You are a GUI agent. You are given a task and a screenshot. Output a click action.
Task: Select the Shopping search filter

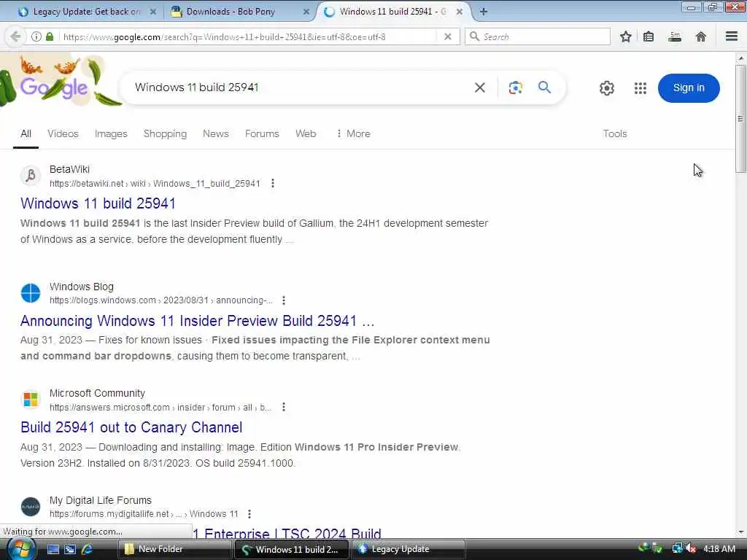pyautogui.click(x=165, y=134)
